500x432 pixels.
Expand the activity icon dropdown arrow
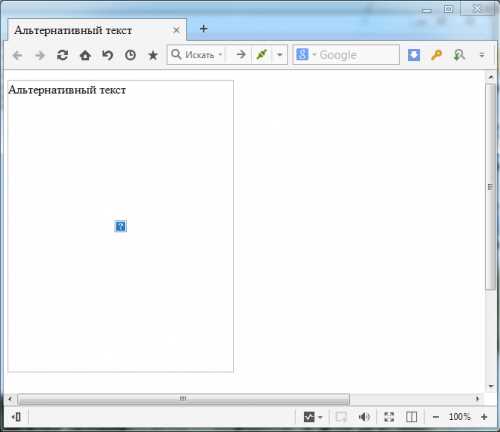coord(320,417)
